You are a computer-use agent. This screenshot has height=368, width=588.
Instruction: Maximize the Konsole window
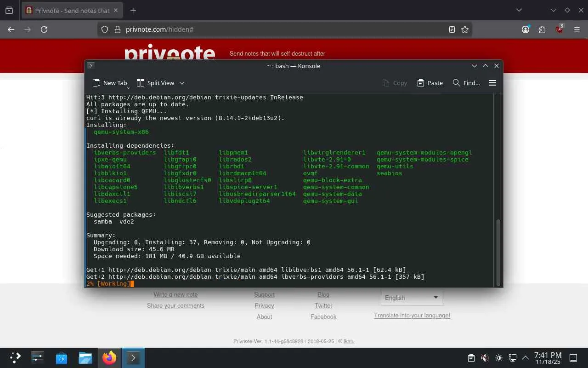pos(486,66)
